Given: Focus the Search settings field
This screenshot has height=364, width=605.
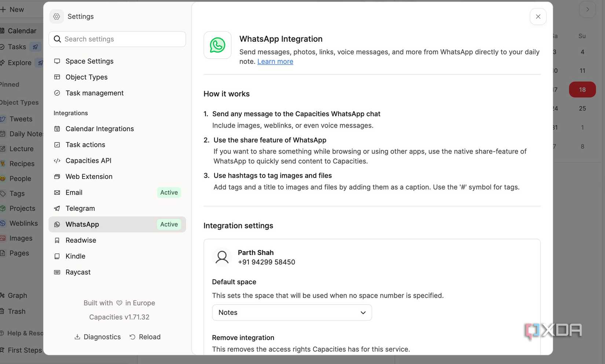Looking at the screenshot, I should (x=117, y=39).
